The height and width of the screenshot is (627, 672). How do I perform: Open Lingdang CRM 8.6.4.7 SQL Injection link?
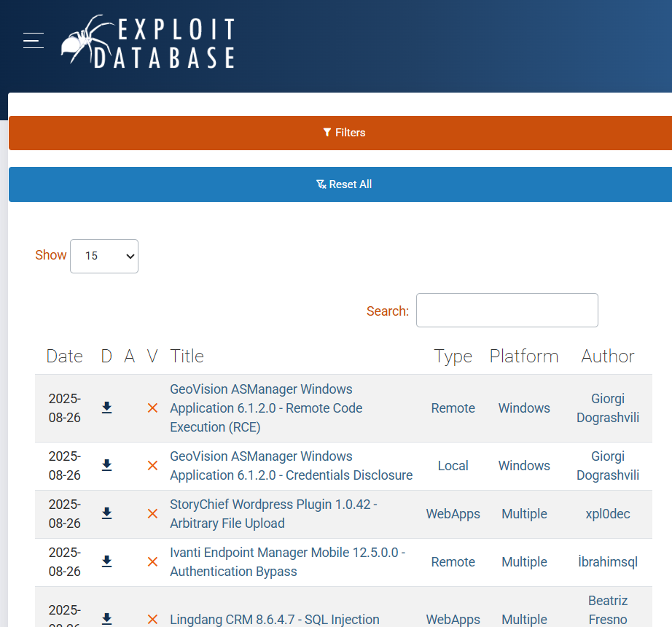(274, 619)
